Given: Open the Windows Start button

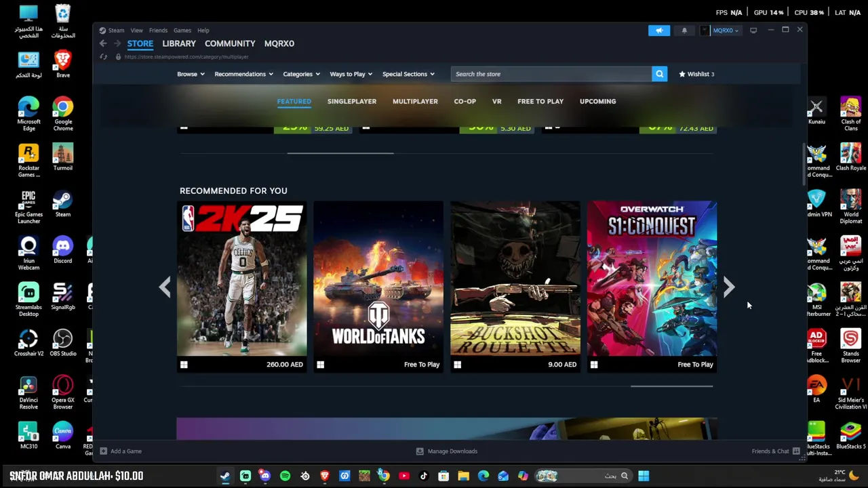Looking at the screenshot, I should click(x=643, y=476).
